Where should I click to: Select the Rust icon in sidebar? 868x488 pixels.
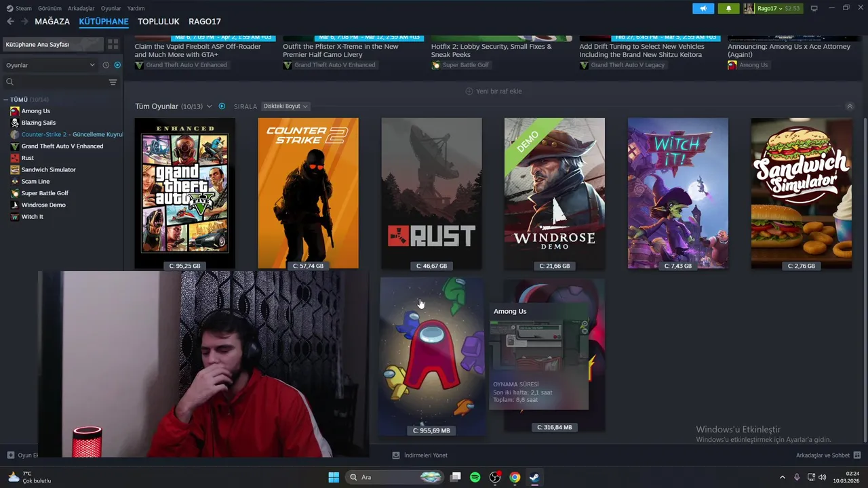pyautogui.click(x=15, y=158)
